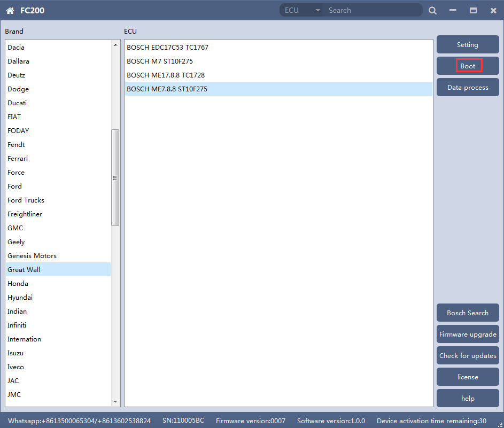The image size is (504, 428).
Task: Select the Freightliner brand
Action: tap(58, 214)
